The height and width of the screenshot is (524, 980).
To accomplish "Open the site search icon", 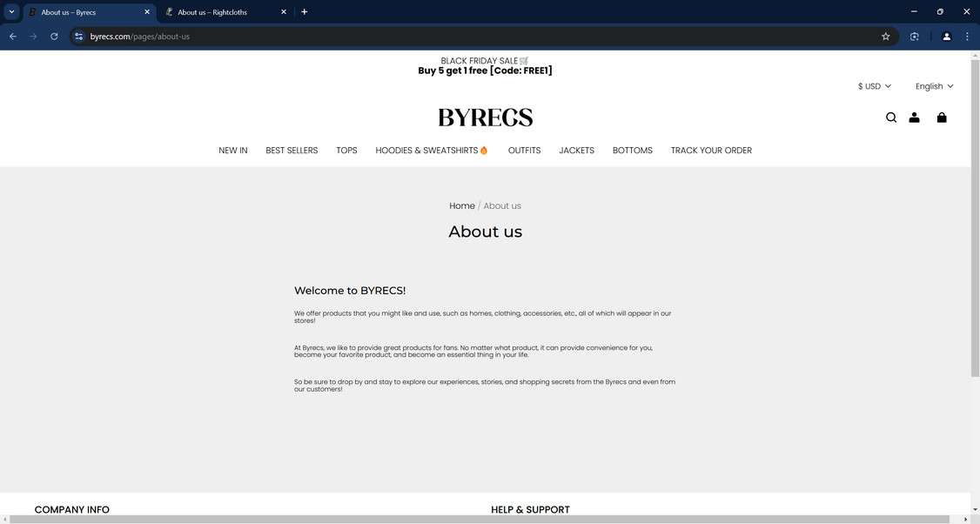I will (x=890, y=118).
